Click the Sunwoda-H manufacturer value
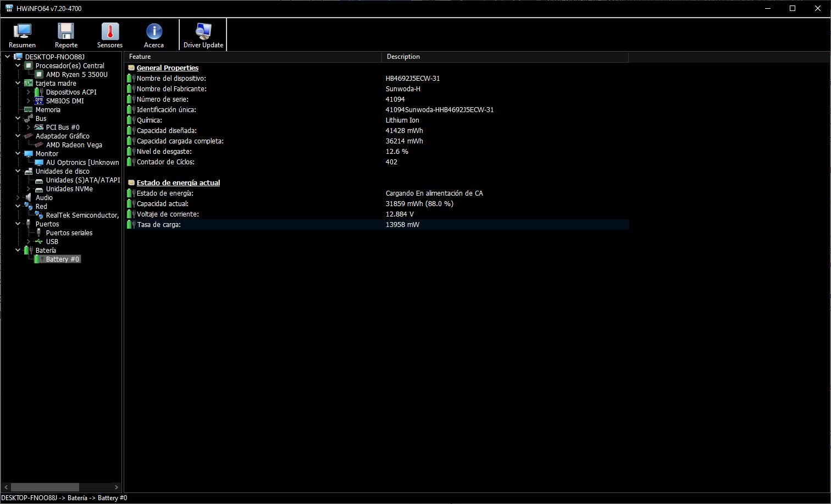Image resolution: width=831 pixels, height=504 pixels. [x=403, y=89]
